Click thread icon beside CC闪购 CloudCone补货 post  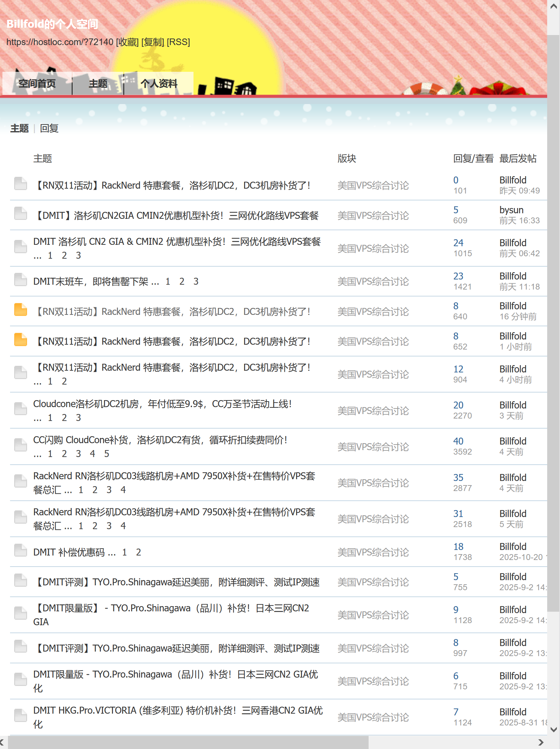click(x=20, y=445)
